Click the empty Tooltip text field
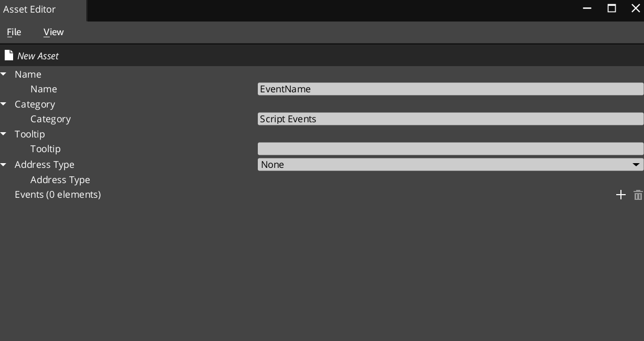This screenshot has height=341, width=644. pos(451,148)
